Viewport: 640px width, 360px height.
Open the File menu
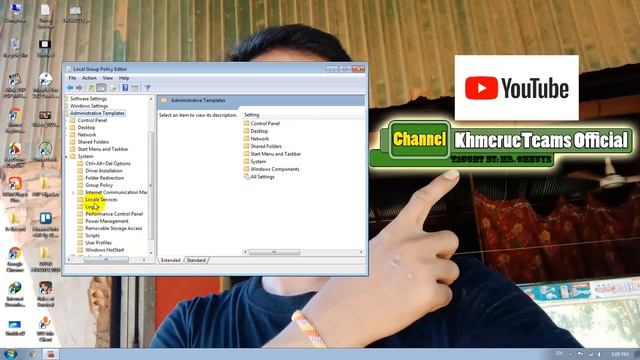tap(72, 78)
